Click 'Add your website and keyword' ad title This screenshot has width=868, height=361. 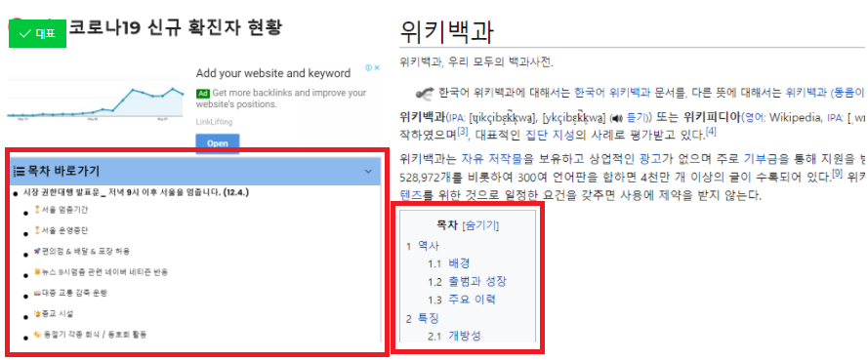tap(273, 73)
